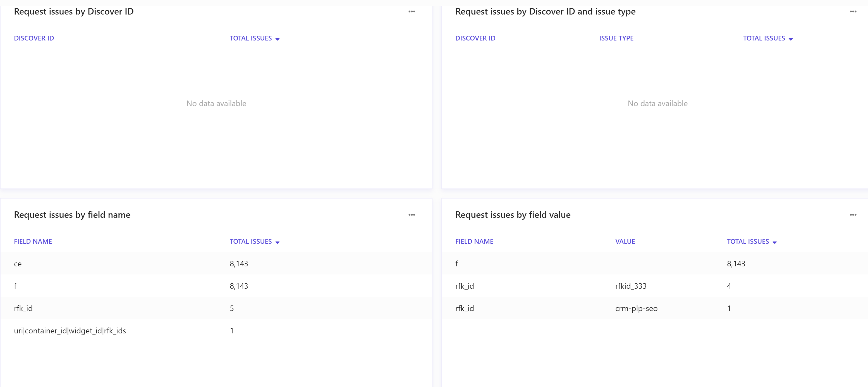Toggle sort arrow on Total Issues in field value panel
The image size is (868, 387).
pos(774,242)
